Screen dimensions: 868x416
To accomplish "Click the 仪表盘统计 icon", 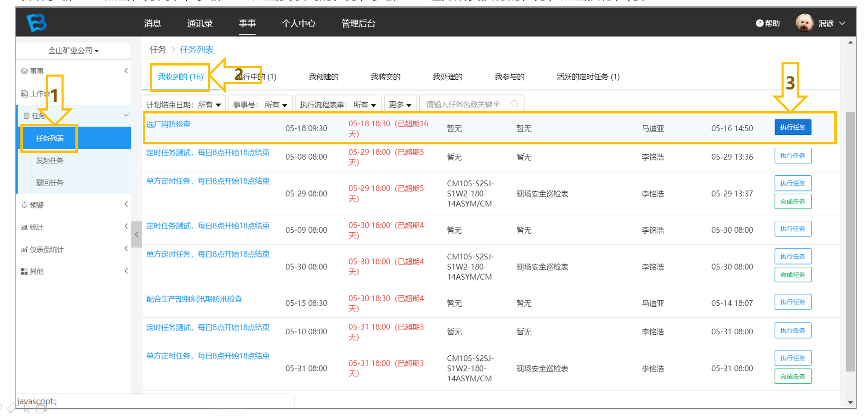I will [x=24, y=249].
